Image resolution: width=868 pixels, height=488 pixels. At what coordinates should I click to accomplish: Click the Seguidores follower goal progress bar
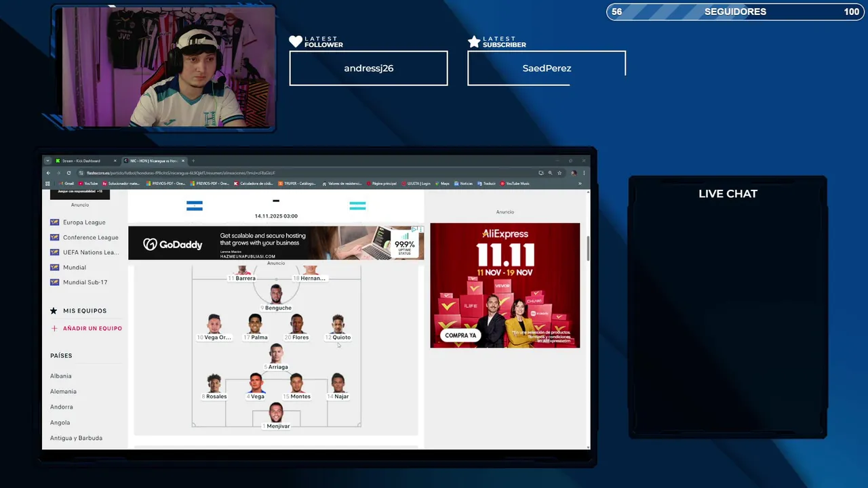[735, 12]
